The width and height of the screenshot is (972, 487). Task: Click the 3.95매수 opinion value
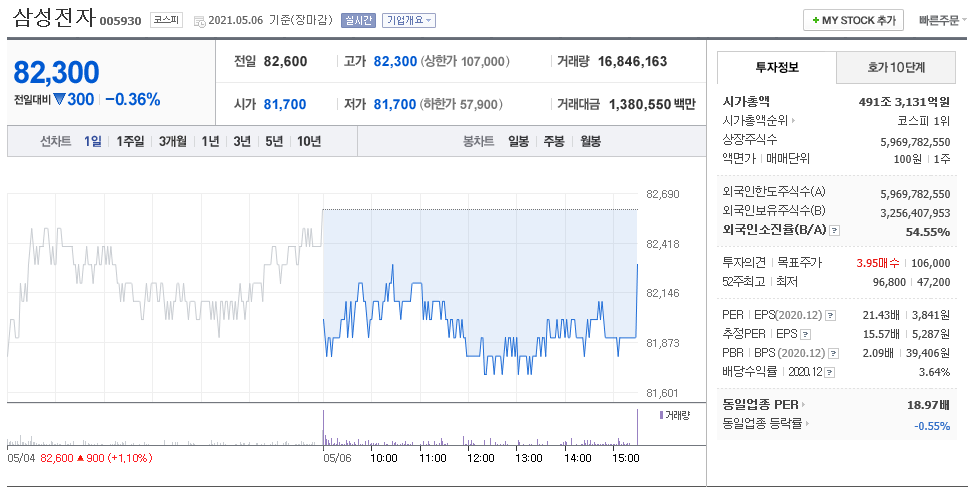pyautogui.click(x=878, y=263)
